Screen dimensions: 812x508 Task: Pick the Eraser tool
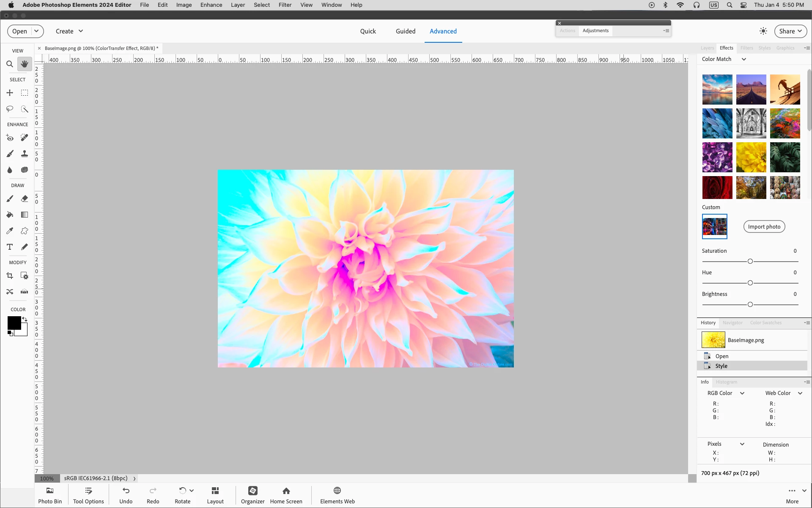click(25, 199)
